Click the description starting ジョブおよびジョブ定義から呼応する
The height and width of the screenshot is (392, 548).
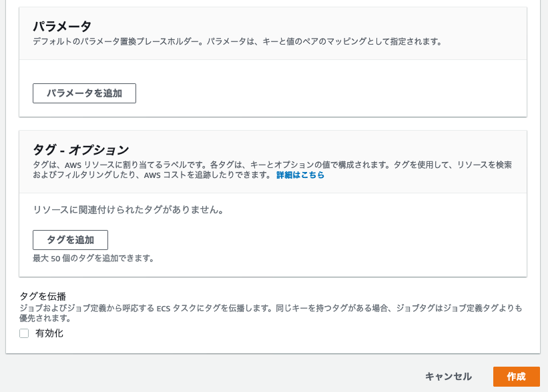271,313
